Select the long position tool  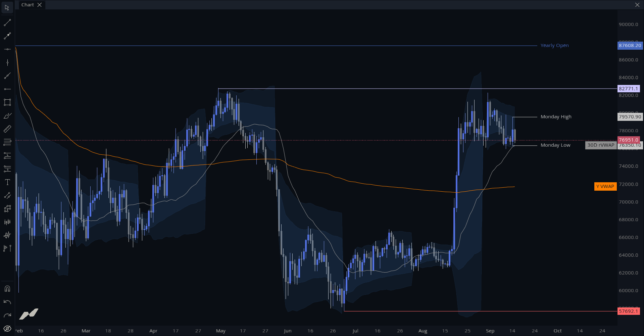7,155
